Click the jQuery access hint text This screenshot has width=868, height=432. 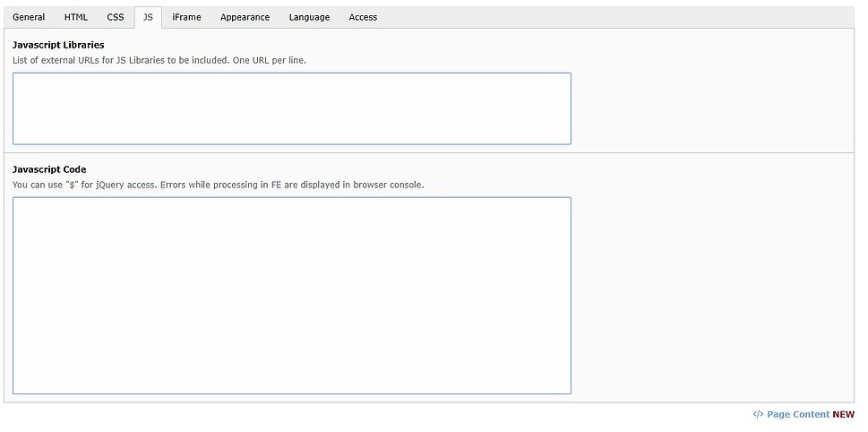[218, 185]
